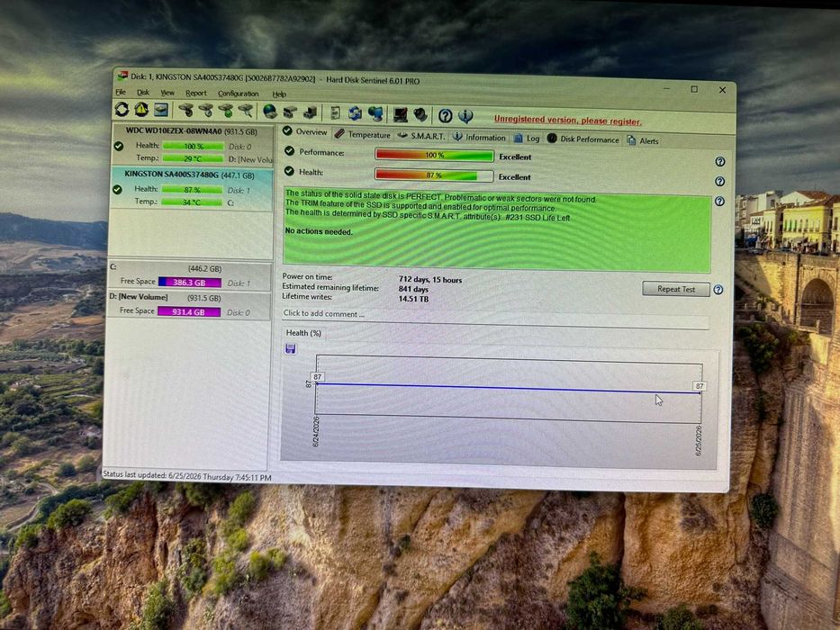Open the Disk Performance tab
The height and width of the screenshot is (630, 840).
pyautogui.click(x=583, y=139)
